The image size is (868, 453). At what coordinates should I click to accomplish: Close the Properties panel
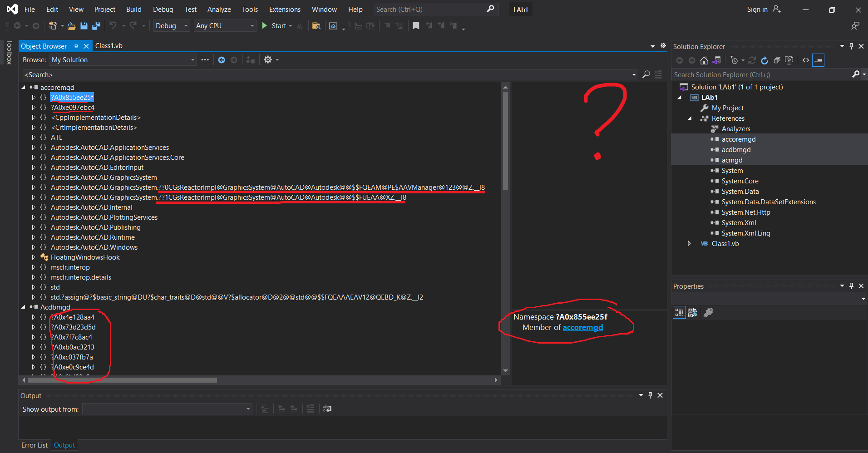click(x=861, y=286)
